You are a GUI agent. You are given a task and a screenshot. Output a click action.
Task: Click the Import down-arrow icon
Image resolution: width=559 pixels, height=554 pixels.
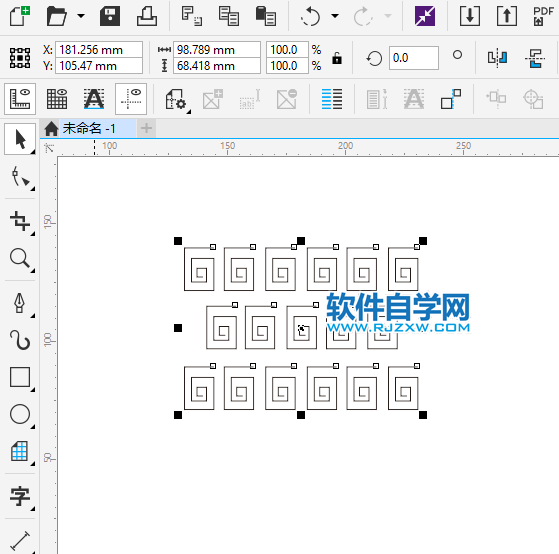click(470, 16)
